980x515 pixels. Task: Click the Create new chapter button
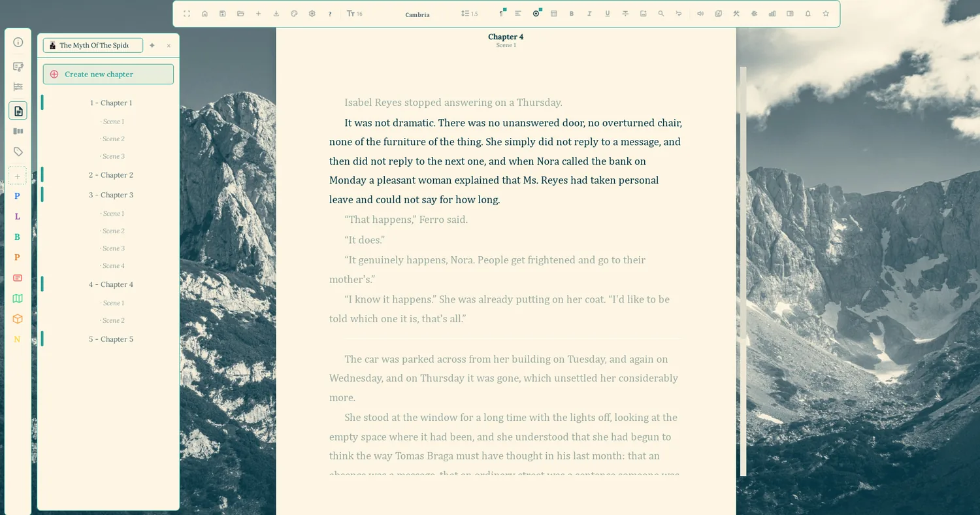point(108,74)
